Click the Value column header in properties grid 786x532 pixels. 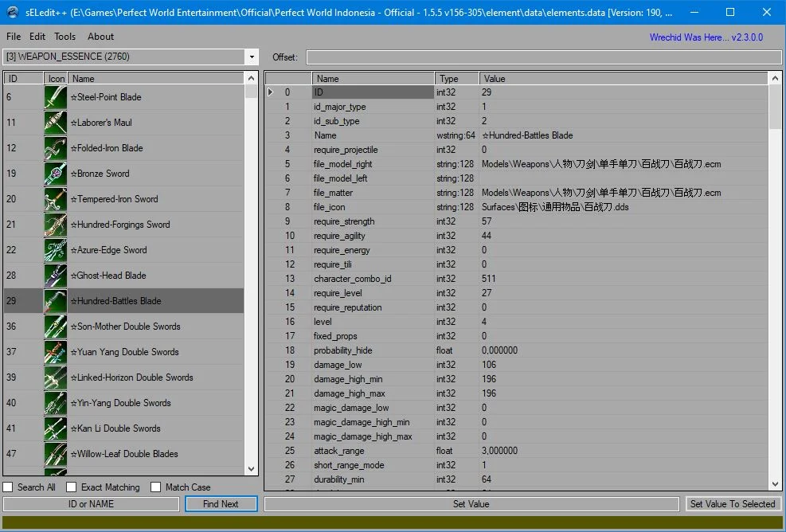tap(623, 79)
